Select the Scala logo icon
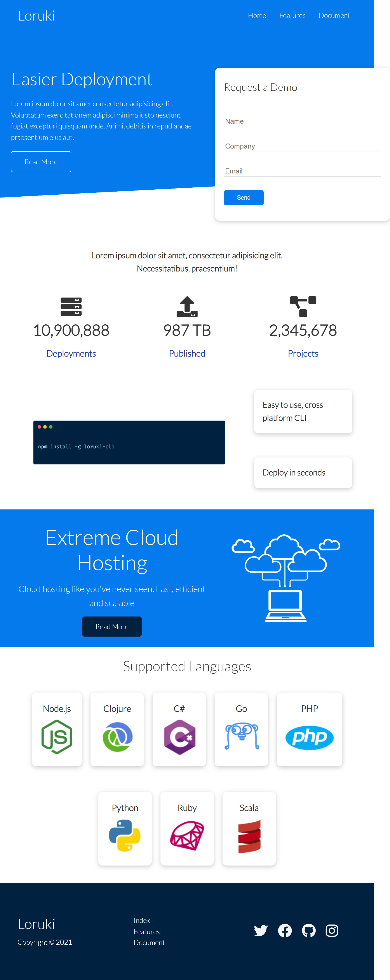The width and height of the screenshot is (390, 980). pos(249,836)
